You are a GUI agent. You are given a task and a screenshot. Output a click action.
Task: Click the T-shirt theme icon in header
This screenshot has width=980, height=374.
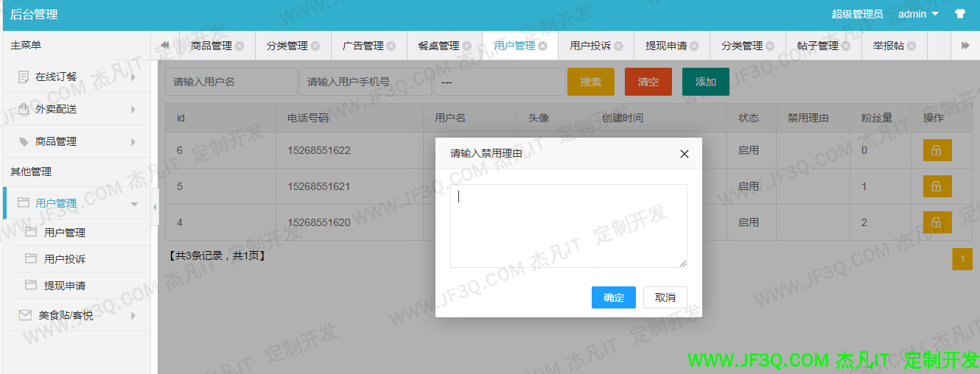point(959,14)
